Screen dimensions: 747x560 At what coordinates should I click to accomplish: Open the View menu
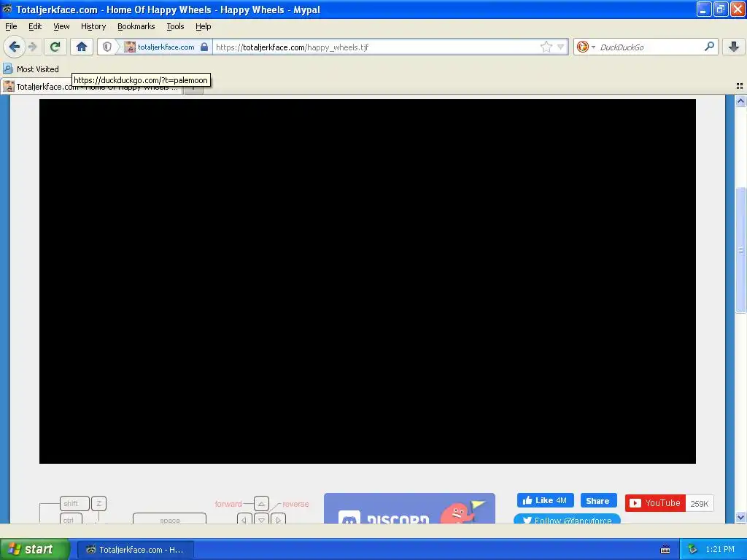click(x=61, y=26)
